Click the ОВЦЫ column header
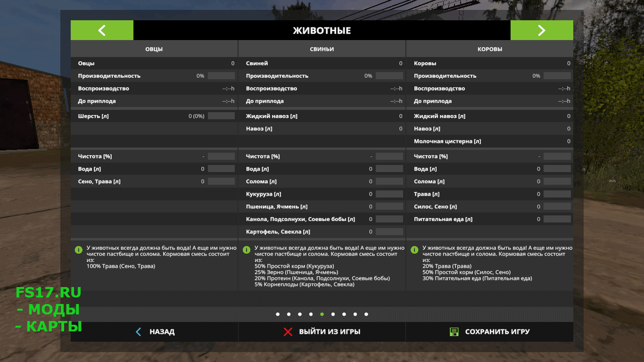This screenshot has height=362, width=644. coord(154,49)
